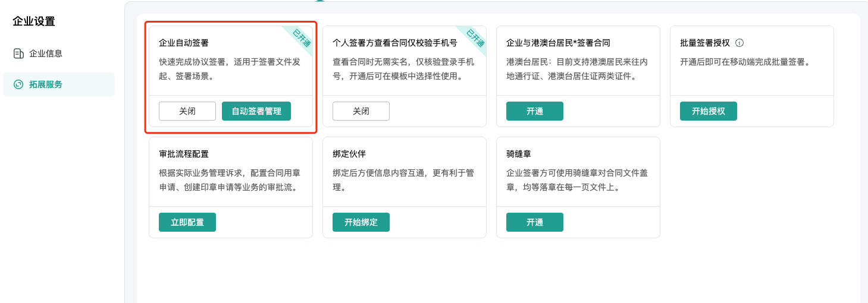Click the 批量签署授权 card title

pyautogui.click(x=705, y=43)
